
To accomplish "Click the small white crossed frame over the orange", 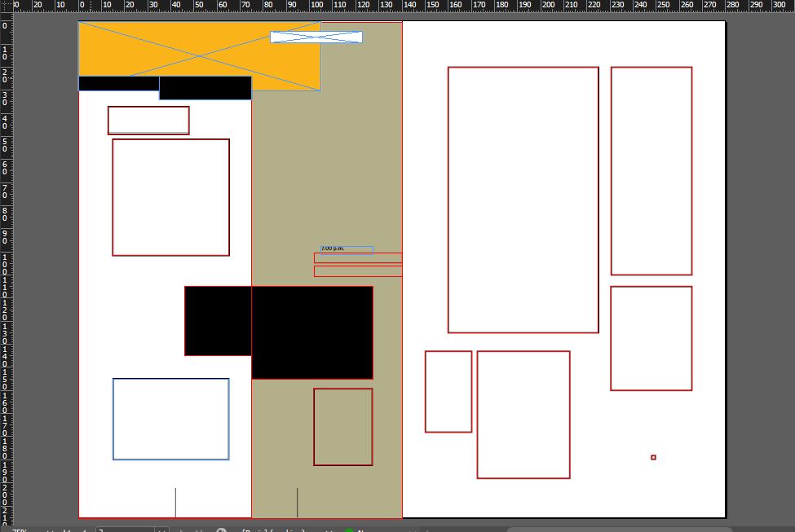I will click(x=316, y=37).
